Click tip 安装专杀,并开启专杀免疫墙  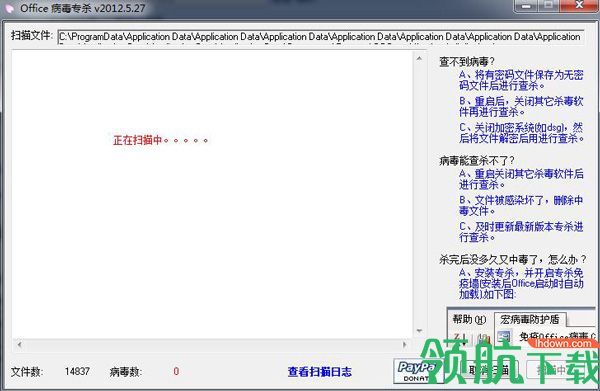point(521,283)
